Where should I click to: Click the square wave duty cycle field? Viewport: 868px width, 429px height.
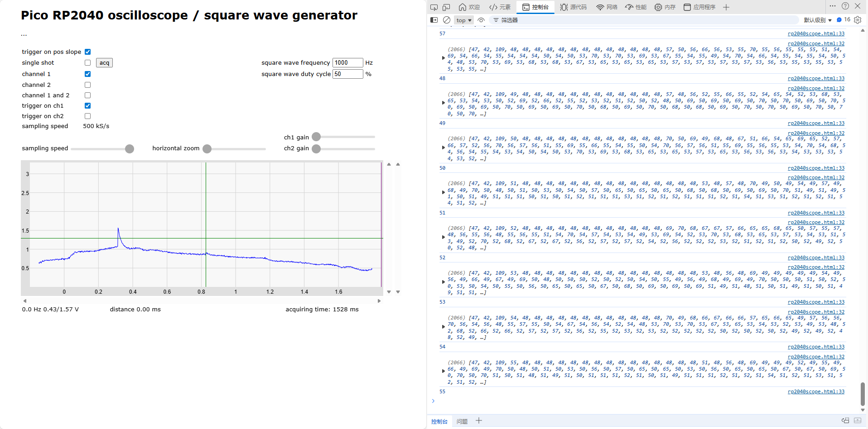click(348, 74)
